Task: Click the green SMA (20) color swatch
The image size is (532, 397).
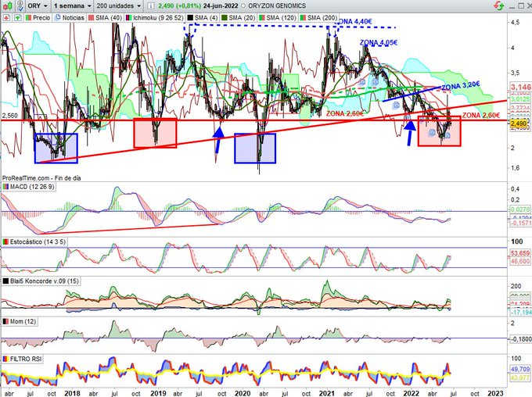Action: pos(225,18)
